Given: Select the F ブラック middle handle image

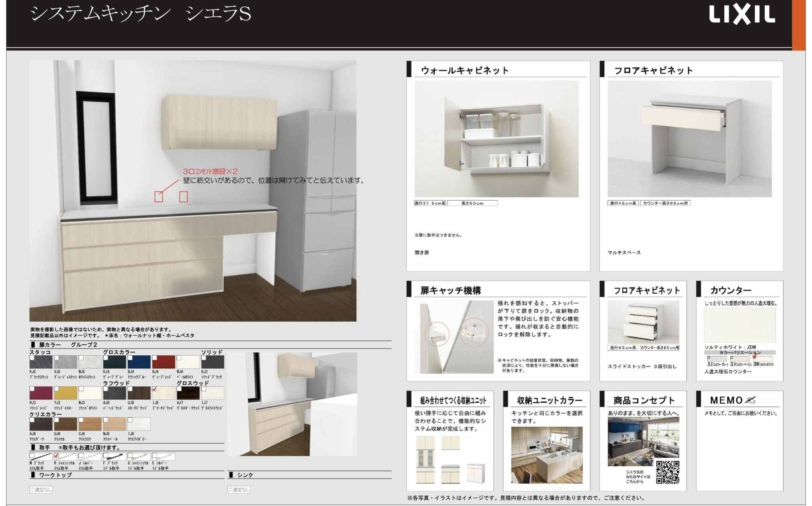Looking at the screenshot, I should click(x=115, y=457).
